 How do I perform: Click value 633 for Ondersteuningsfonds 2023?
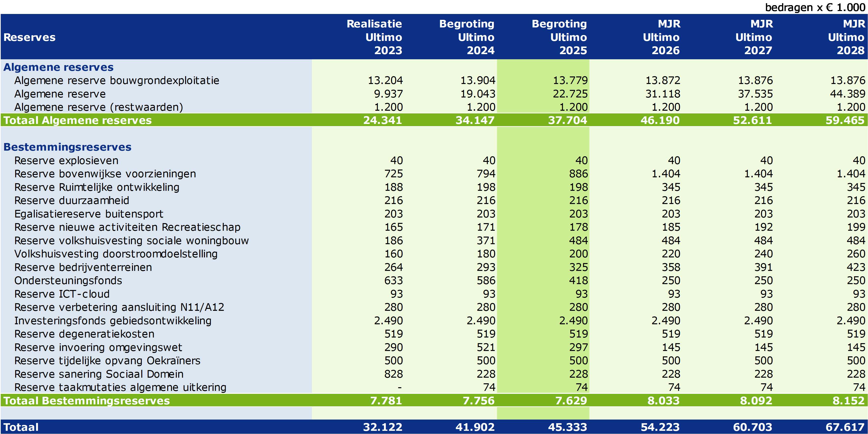(393, 281)
